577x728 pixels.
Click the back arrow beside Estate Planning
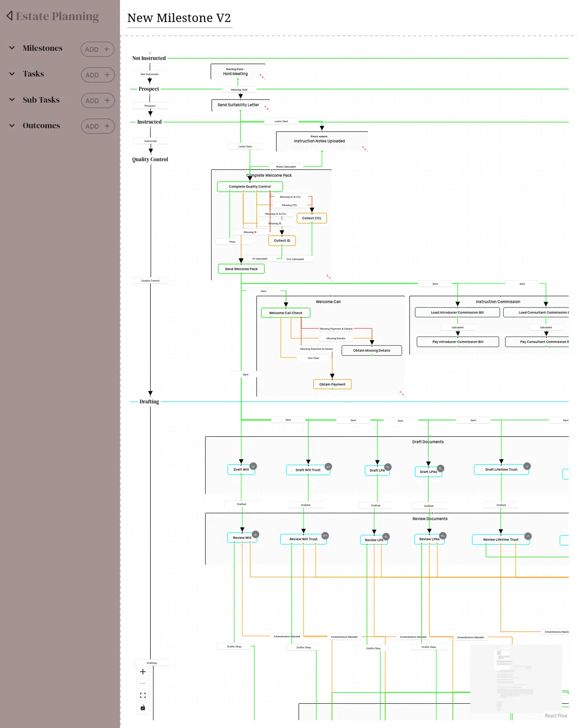(x=10, y=16)
